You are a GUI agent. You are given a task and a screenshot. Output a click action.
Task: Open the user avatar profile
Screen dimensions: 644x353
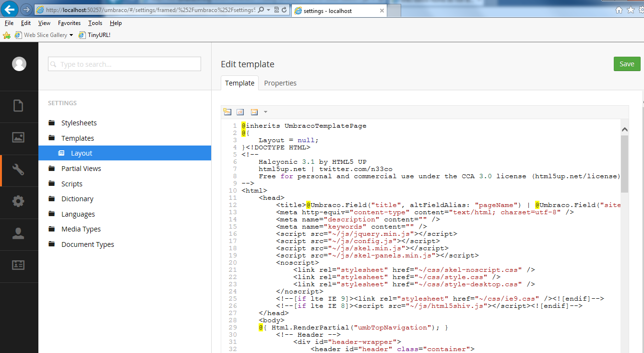19,64
